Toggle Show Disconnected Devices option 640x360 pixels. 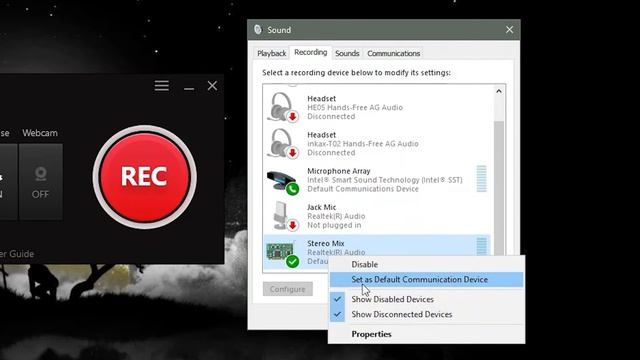coord(427,314)
